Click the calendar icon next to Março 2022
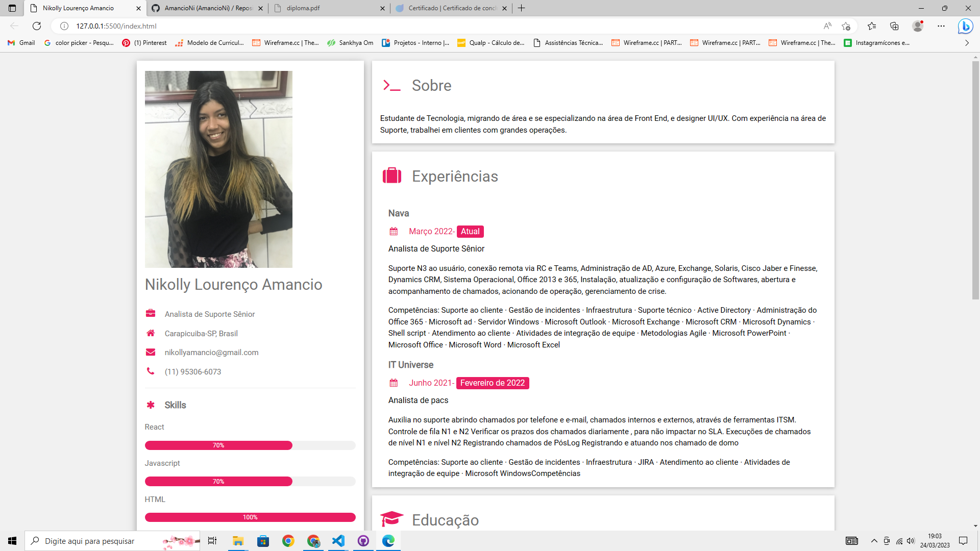 pos(394,231)
